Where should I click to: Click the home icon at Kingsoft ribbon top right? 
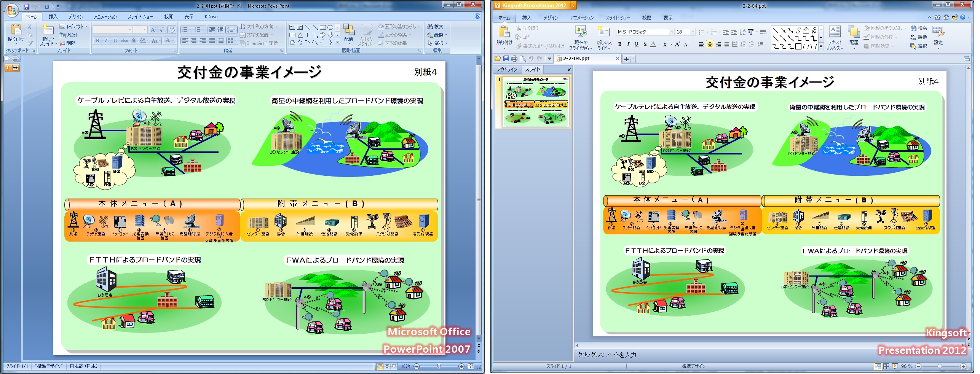pyautogui.click(x=946, y=18)
